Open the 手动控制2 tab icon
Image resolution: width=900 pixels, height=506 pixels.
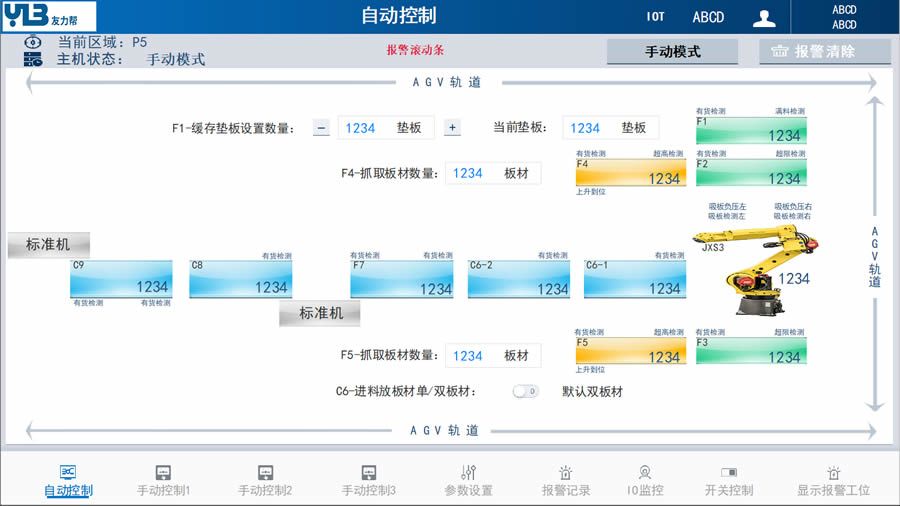click(265, 473)
